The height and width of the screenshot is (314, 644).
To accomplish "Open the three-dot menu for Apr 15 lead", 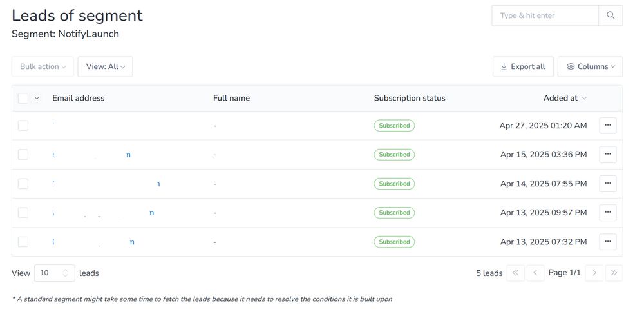I will point(608,155).
